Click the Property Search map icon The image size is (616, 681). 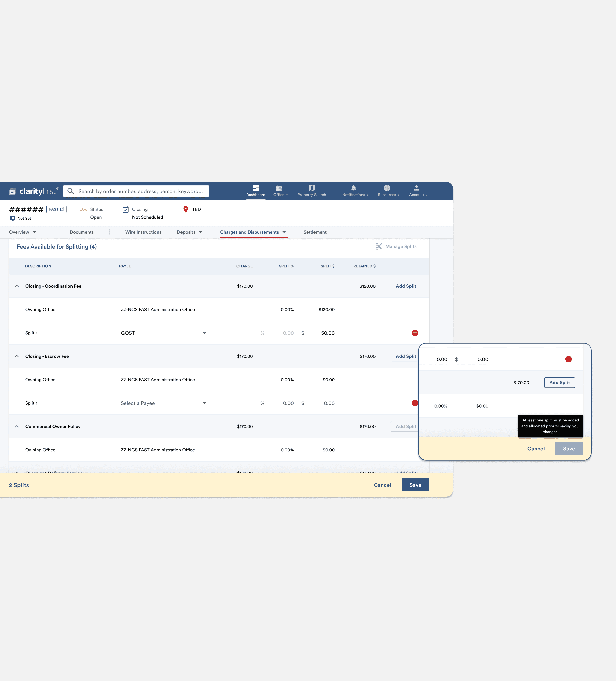pyautogui.click(x=312, y=188)
